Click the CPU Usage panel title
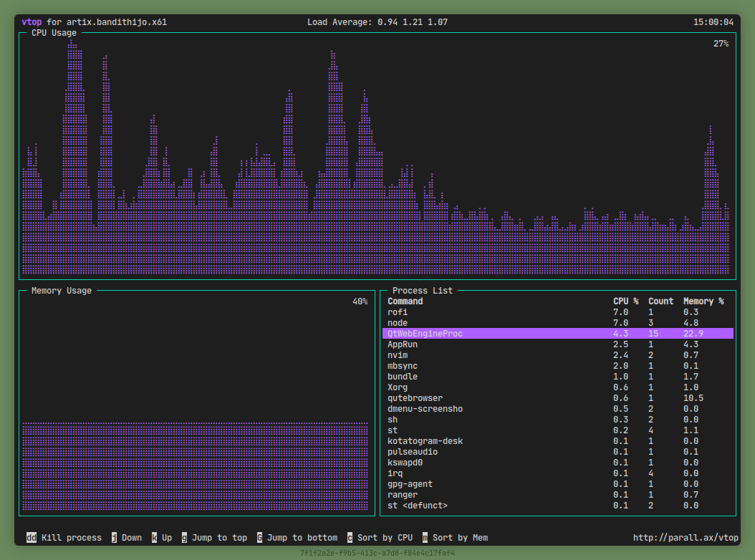 53,32
